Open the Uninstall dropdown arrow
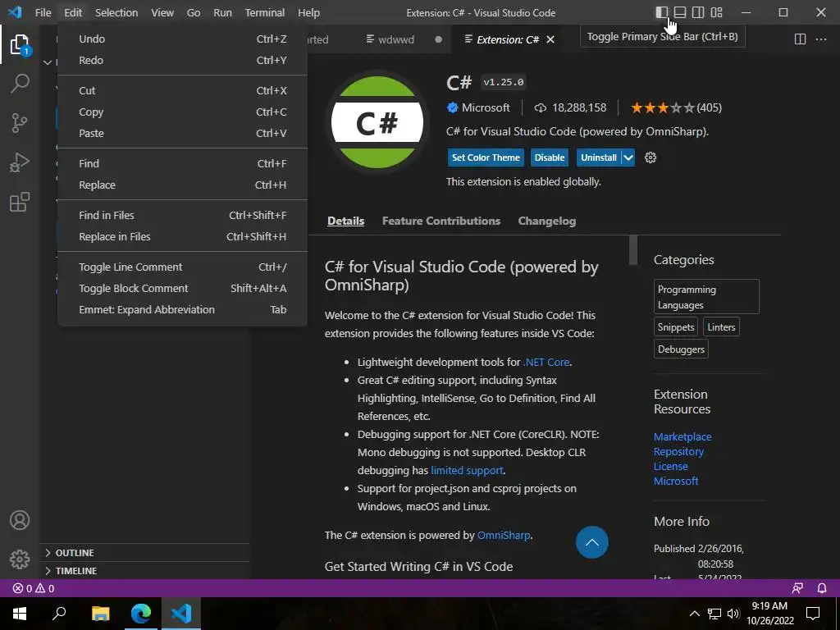The image size is (840, 630). 628,157
